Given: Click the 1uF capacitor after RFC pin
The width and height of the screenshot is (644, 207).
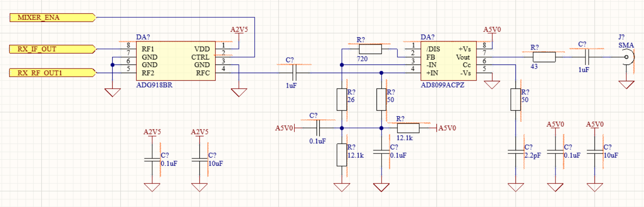Looking at the screenshot, I should click(295, 73).
